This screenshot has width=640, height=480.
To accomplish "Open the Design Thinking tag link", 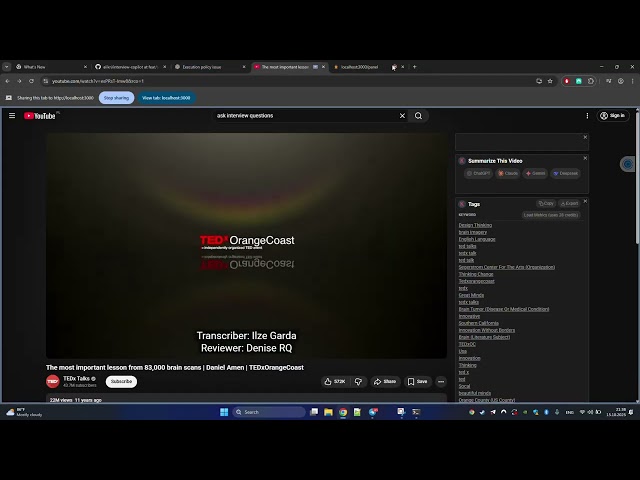I will click(475, 225).
